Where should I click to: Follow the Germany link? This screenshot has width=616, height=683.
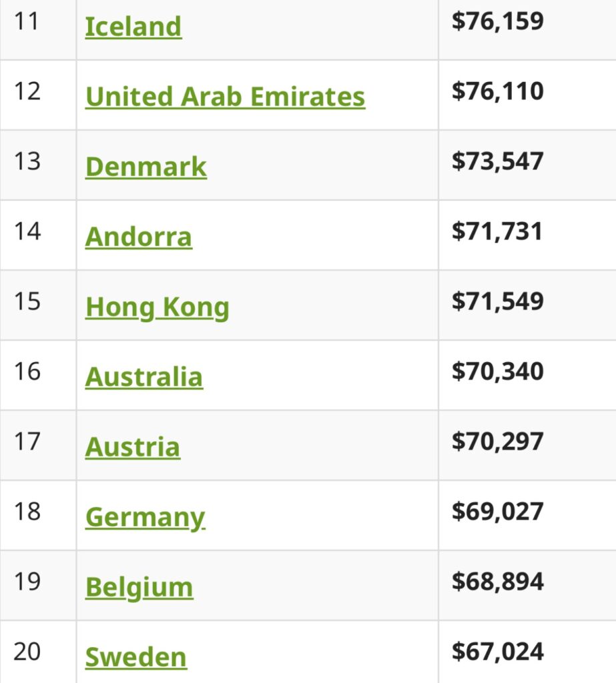[x=145, y=518]
